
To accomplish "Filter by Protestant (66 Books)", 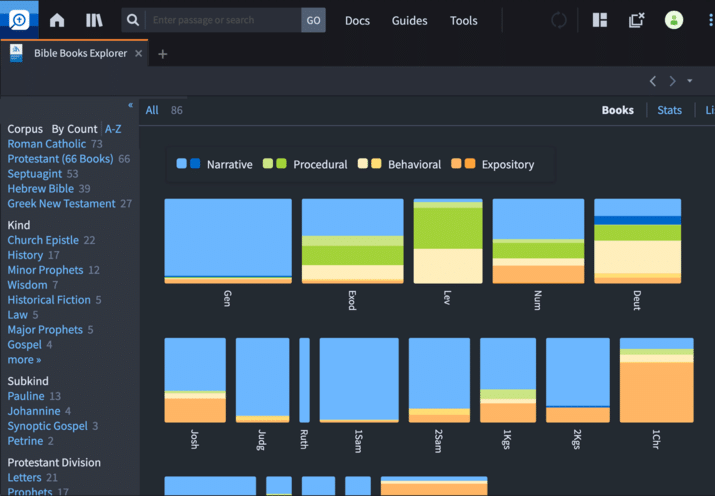I will pyautogui.click(x=60, y=159).
